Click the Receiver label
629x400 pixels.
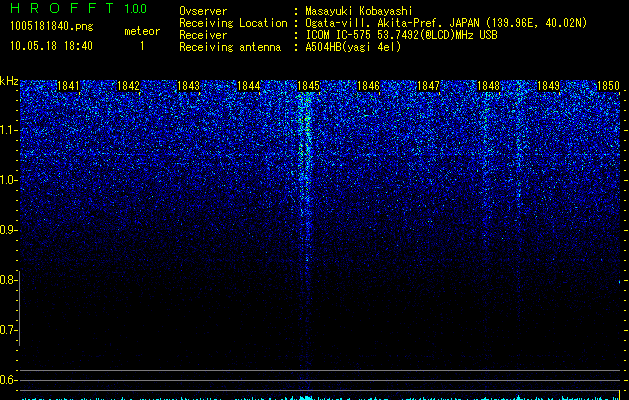(203, 35)
